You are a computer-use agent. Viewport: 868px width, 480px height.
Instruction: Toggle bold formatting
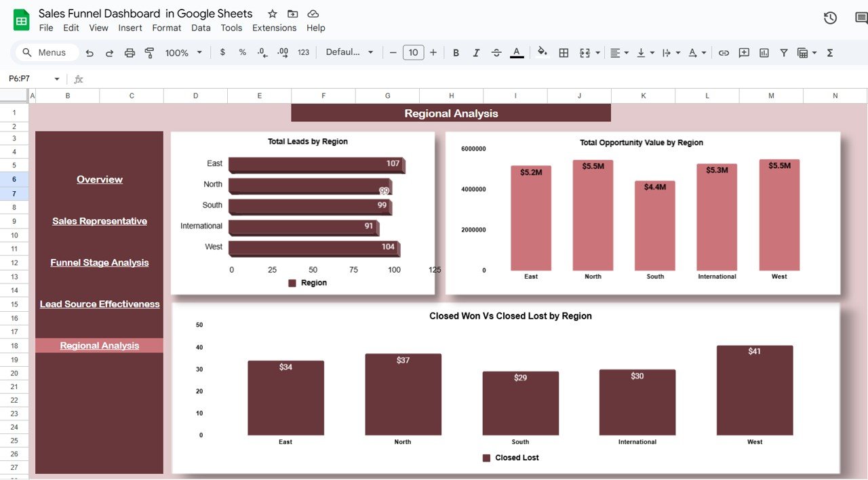pyautogui.click(x=456, y=53)
